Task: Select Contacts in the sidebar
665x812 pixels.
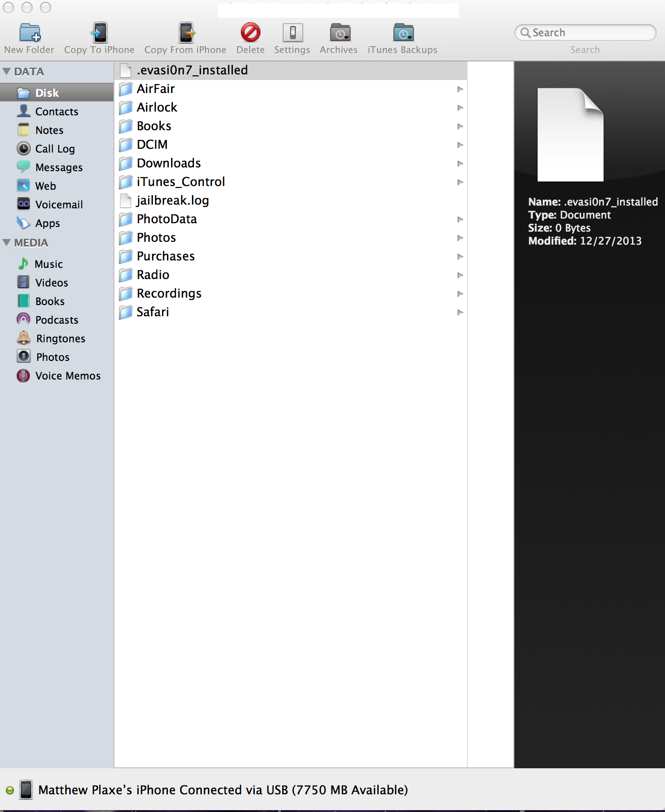Action: (x=57, y=111)
